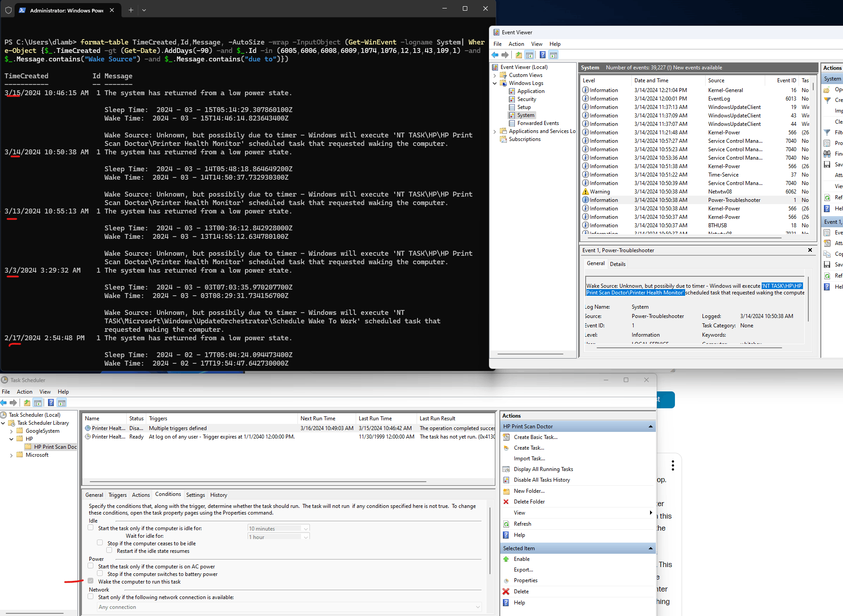843x616 pixels.
Task: Select GoogleSystem folder in Task Scheduler Library
Action: pos(42,431)
